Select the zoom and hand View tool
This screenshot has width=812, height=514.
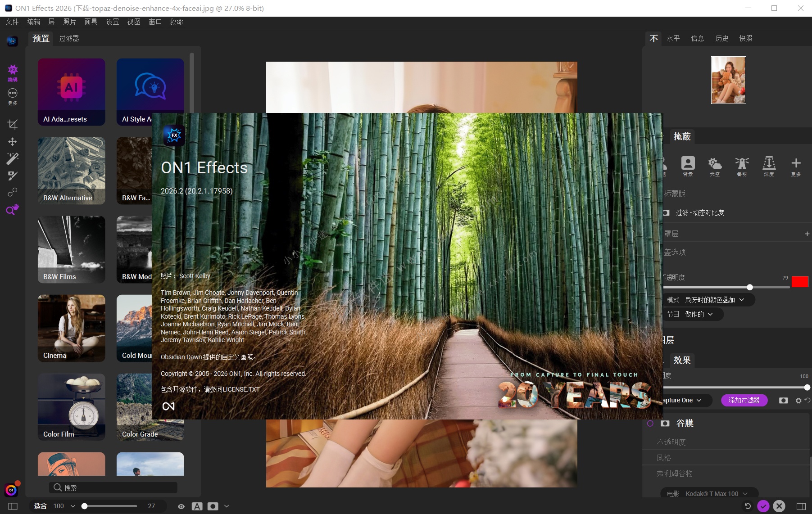point(13,209)
